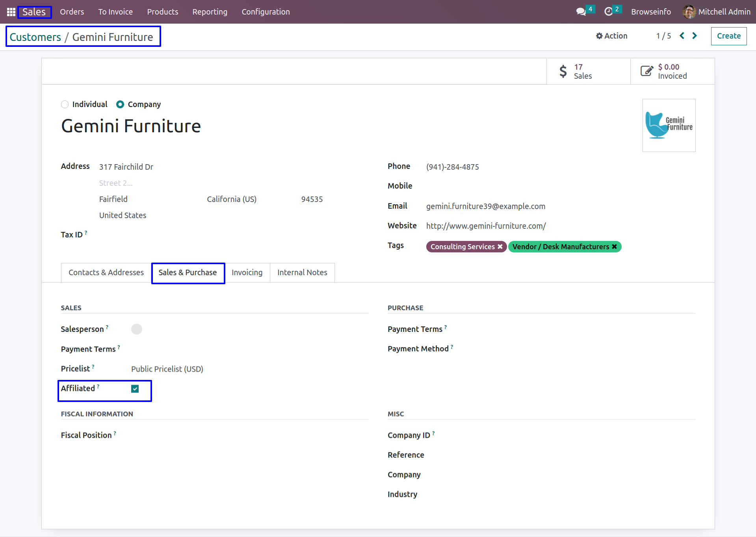Open the To Invoice menu

pyautogui.click(x=115, y=12)
